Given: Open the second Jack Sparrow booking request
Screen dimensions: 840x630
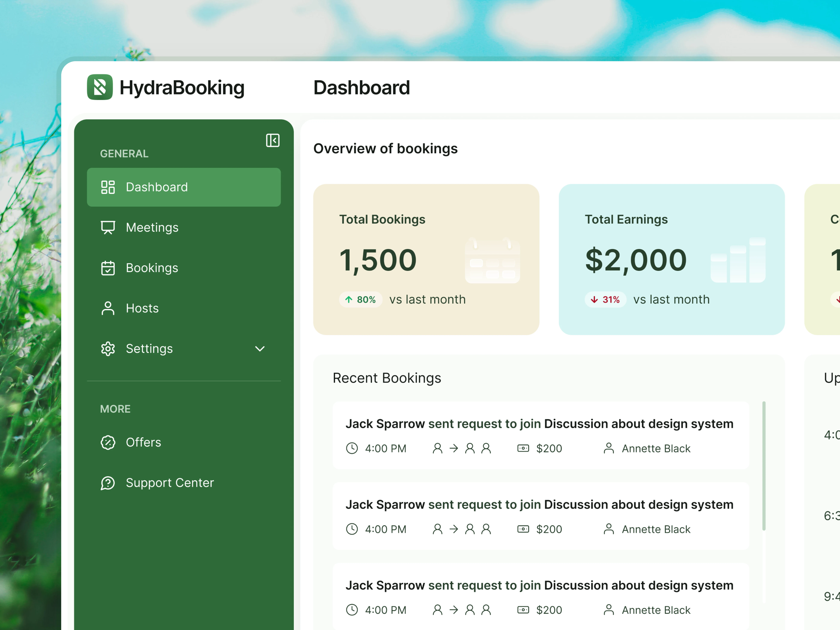Looking at the screenshot, I should pyautogui.click(x=541, y=516).
